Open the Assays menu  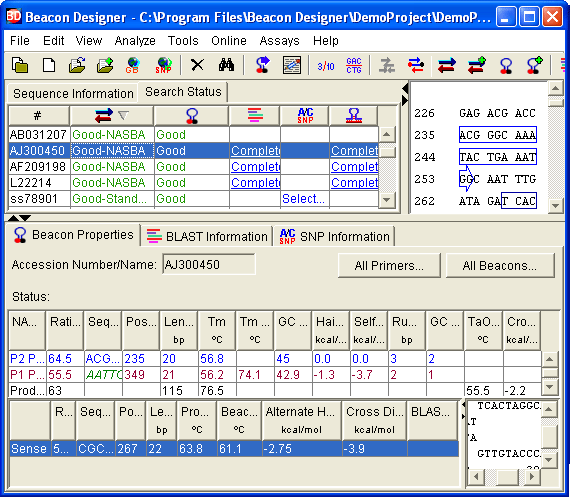279,41
